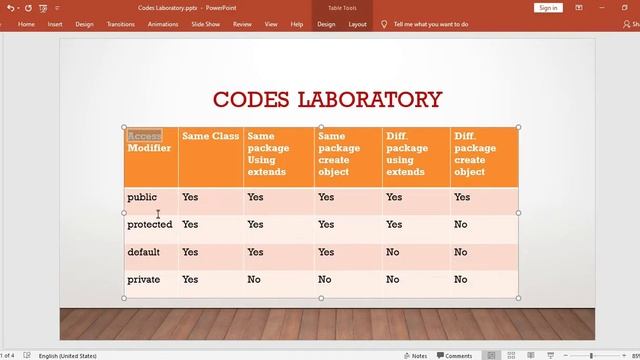
Task: Click the zoom in plus button
Action: click(x=624, y=356)
